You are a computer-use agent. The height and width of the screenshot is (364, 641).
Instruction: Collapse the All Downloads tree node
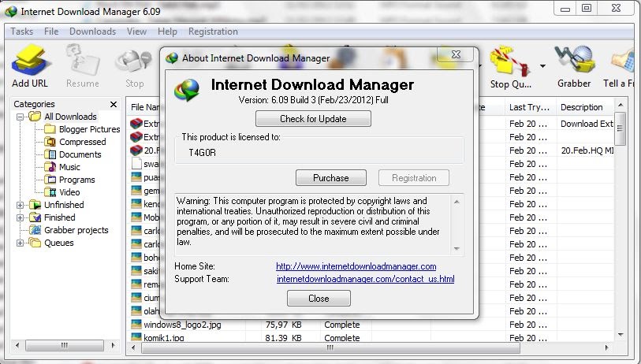point(20,117)
